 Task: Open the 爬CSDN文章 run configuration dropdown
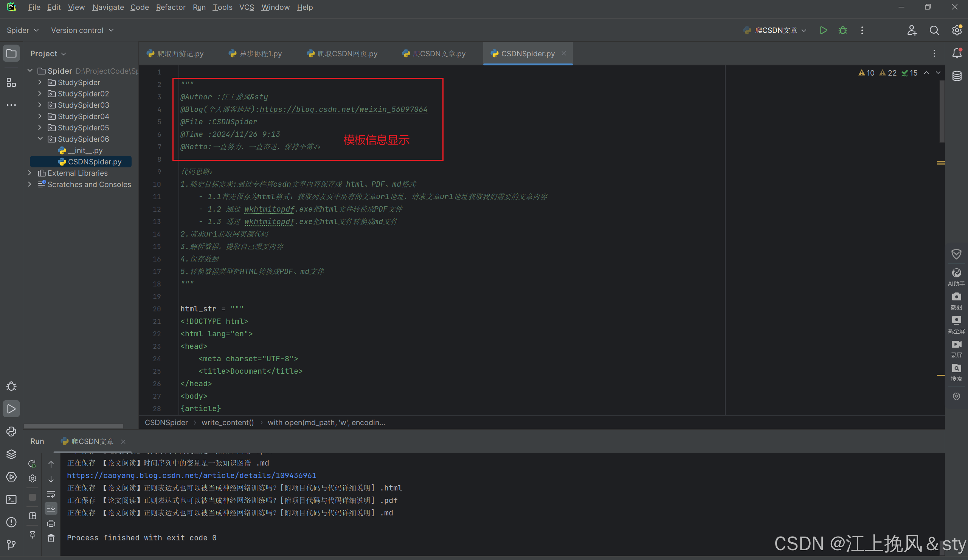[x=775, y=30]
